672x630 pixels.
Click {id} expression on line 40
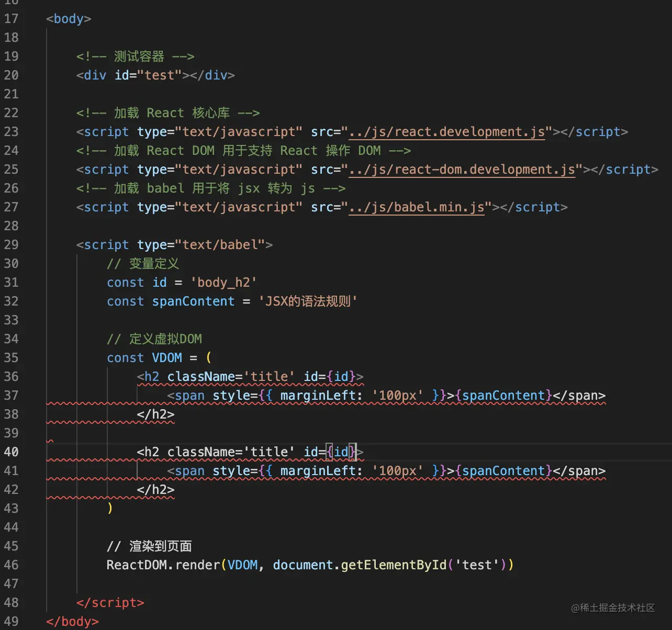(341, 452)
